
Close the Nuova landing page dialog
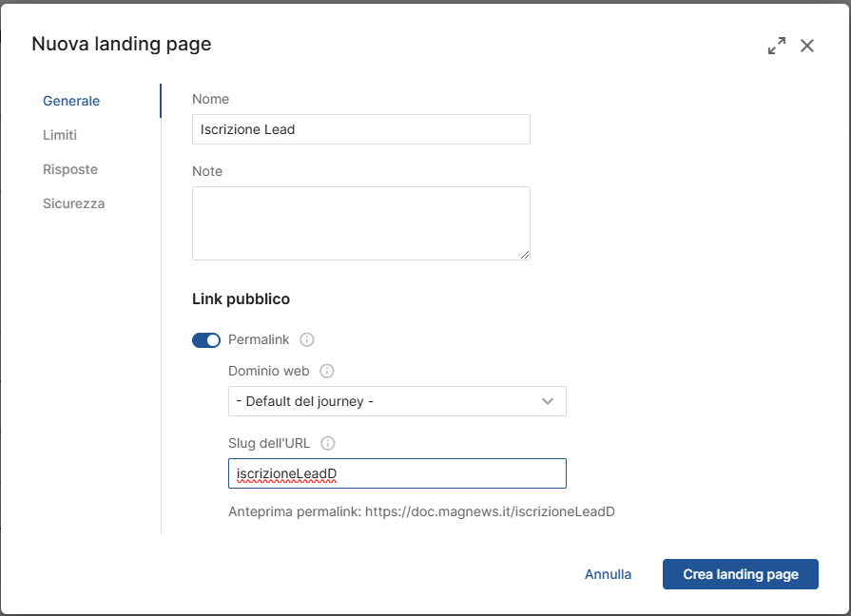(x=807, y=46)
